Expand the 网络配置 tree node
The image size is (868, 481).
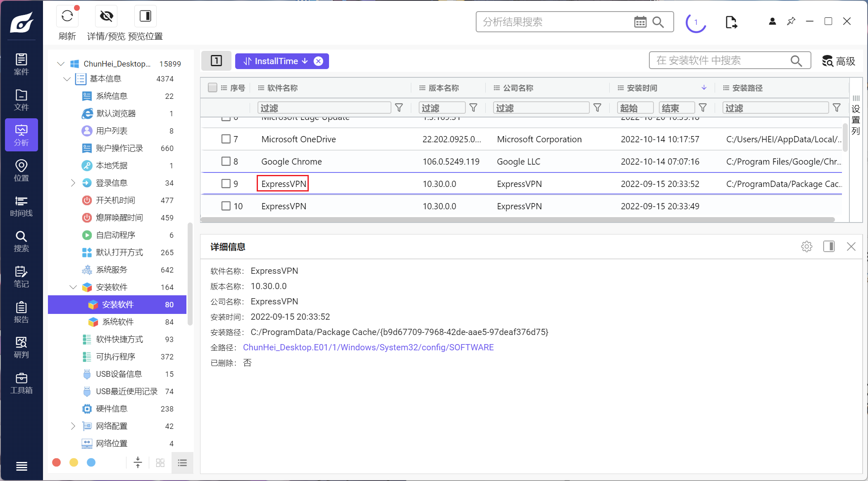click(x=73, y=426)
